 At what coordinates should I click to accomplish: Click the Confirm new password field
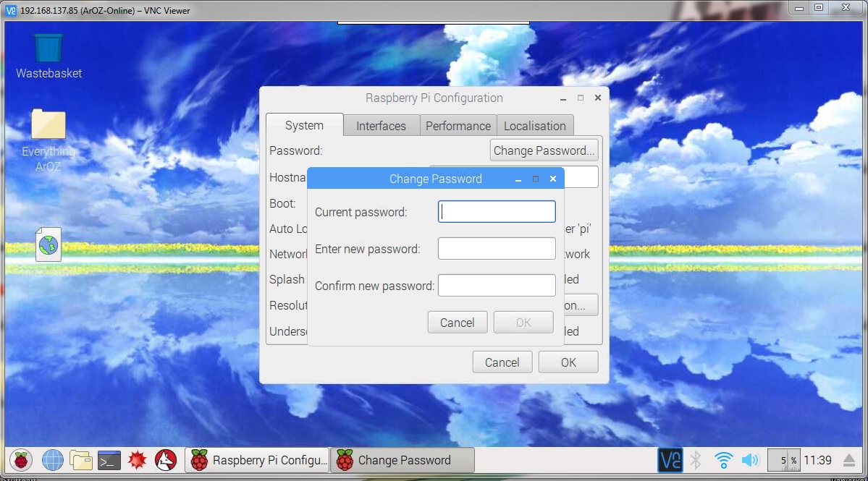tap(497, 285)
